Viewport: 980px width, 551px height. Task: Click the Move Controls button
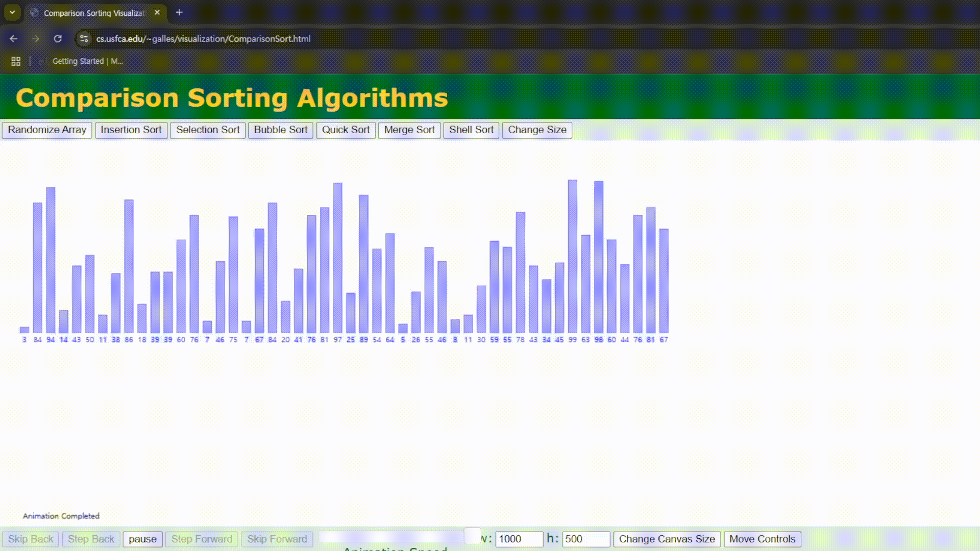(762, 539)
